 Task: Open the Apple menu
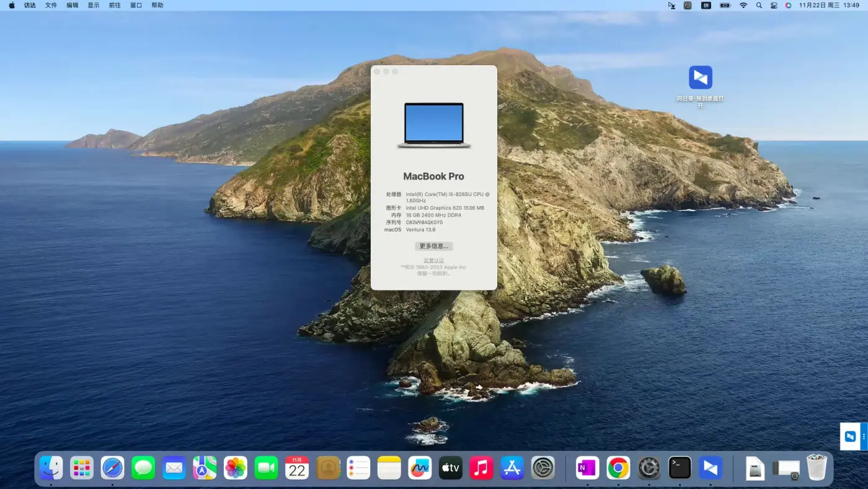tap(12, 6)
